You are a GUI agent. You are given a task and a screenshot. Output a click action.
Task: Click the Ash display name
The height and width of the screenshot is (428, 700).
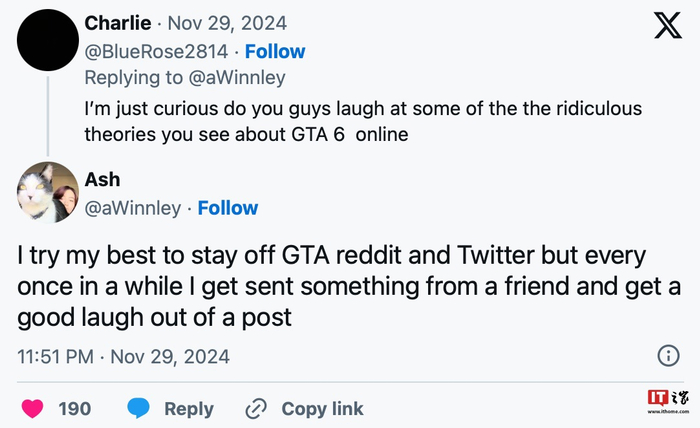pos(102,179)
